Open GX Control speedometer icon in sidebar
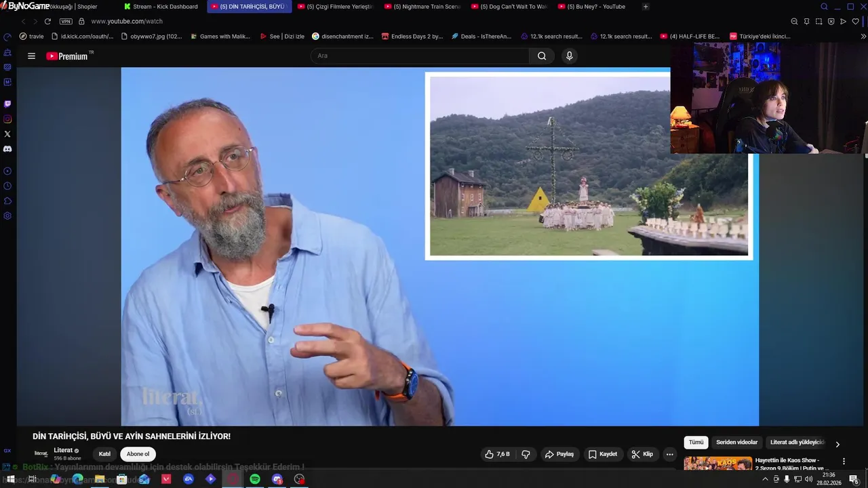The image size is (868, 488). tap(7, 37)
